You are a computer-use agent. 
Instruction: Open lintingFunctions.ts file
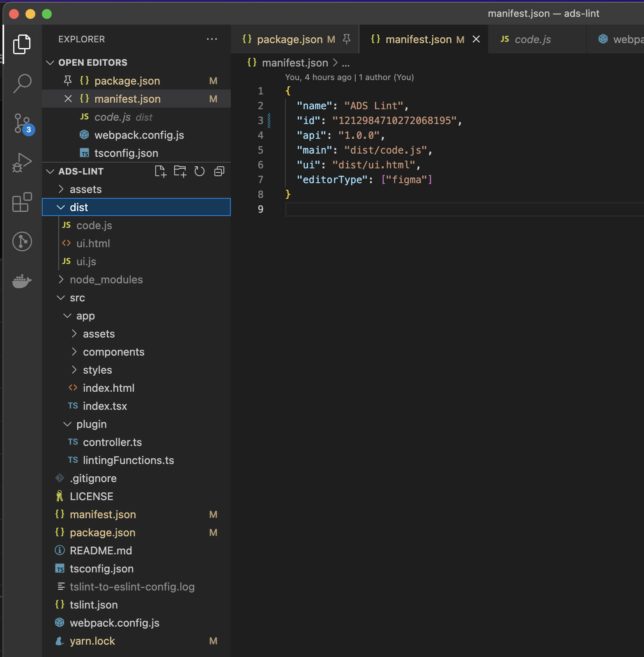click(x=136, y=460)
